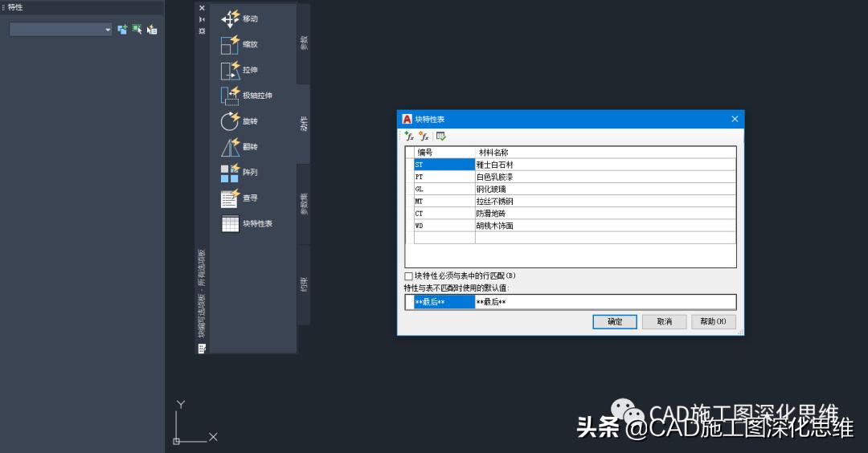The width and height of the screenshot is (868, 453).
Task: Click the 材料名称 column header
Action: (606, 152)
